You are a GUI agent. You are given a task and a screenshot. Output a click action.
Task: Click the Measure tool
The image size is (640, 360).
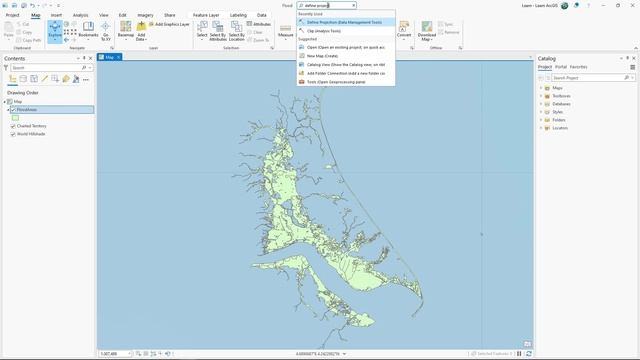point(285,31)
